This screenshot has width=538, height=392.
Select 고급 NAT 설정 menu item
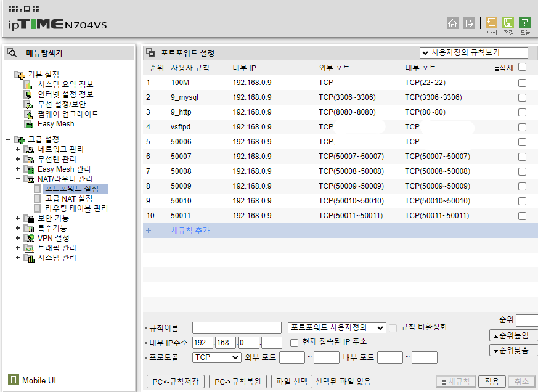pos(68,198)
